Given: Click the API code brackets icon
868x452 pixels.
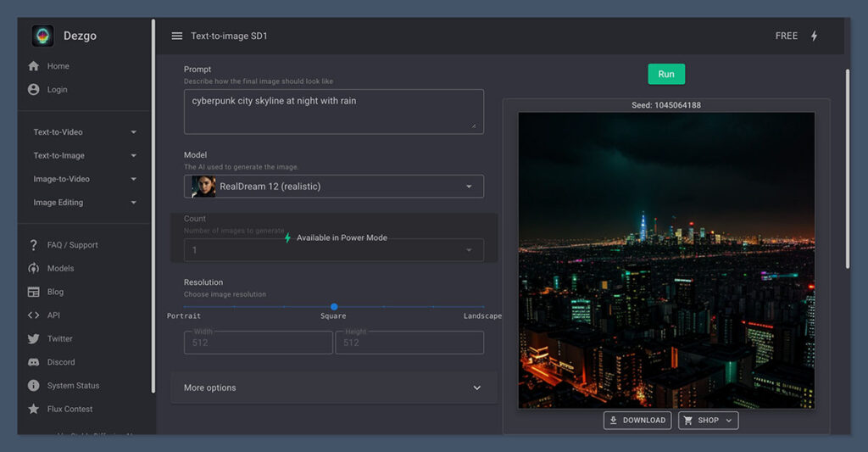Looking at the screenshot, I should (34, 315).
